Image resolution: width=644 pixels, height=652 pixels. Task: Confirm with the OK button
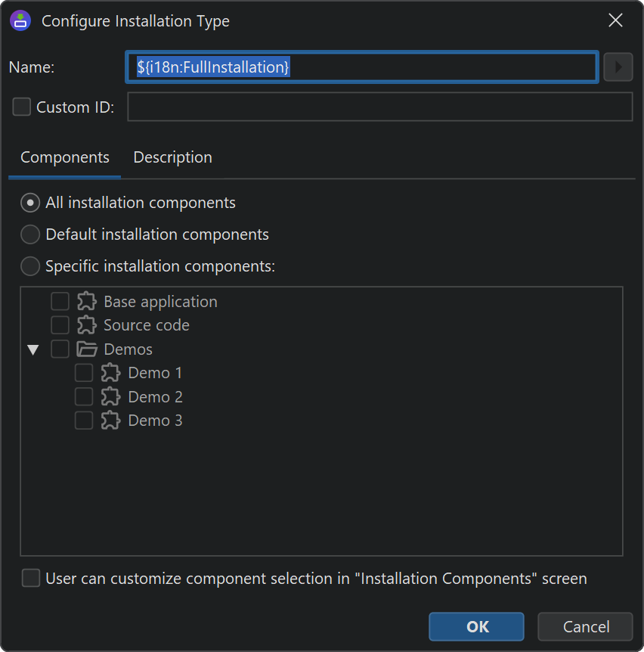(x=476, y=626)
